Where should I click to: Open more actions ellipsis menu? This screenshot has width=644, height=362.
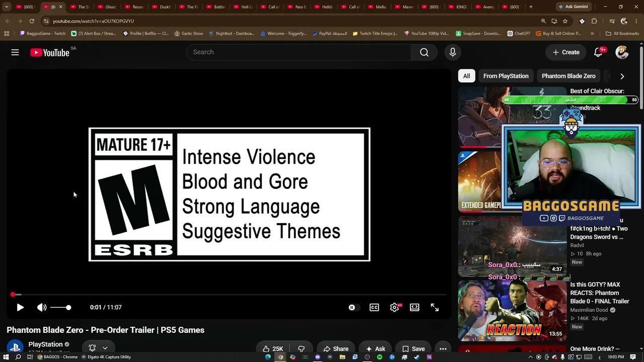[443, 349]
